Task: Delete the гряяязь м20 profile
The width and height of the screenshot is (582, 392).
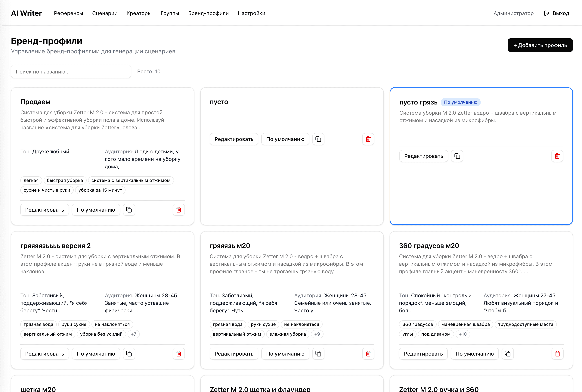Action: tap(368, 354)
